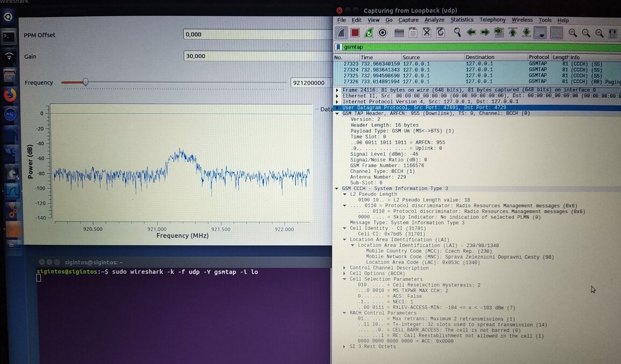621x364 pixels.
Task: Collapse the GSM TAP Header section
Action: click(337, 113)
